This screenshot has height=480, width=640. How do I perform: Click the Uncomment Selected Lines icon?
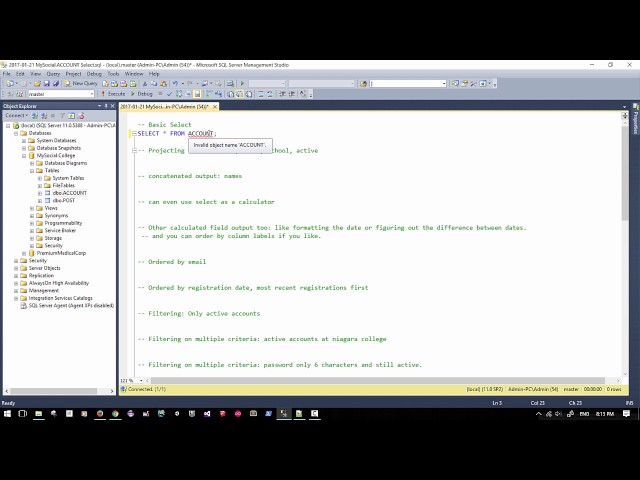(x=270, y=94)
